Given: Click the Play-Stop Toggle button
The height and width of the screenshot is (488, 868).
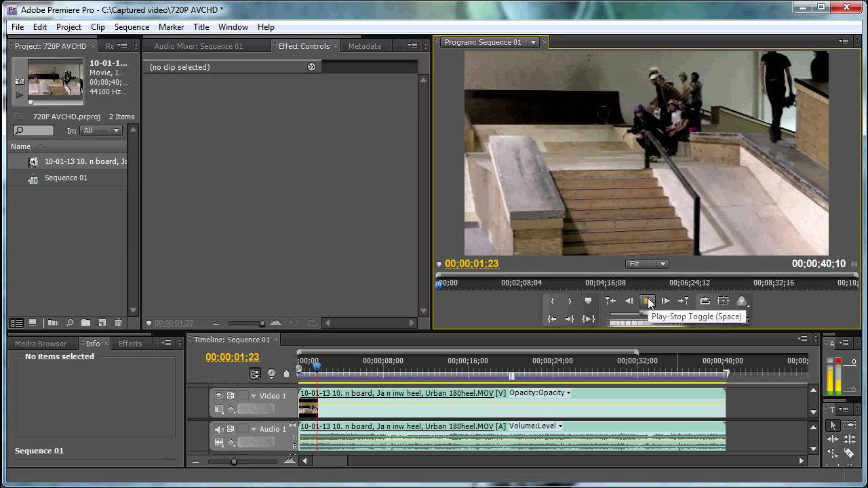Looking at the screenshot, I should tap(648, 301).
